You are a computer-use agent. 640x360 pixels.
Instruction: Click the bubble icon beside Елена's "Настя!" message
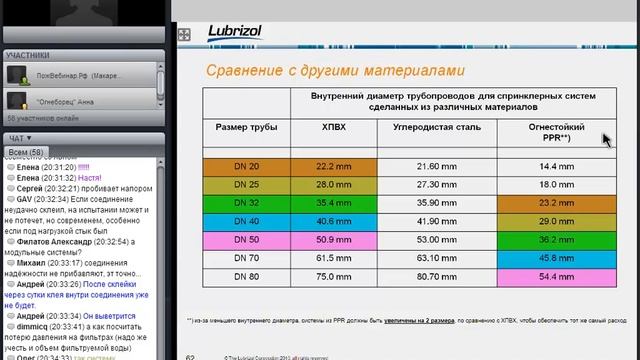click(x=11, y=178)
